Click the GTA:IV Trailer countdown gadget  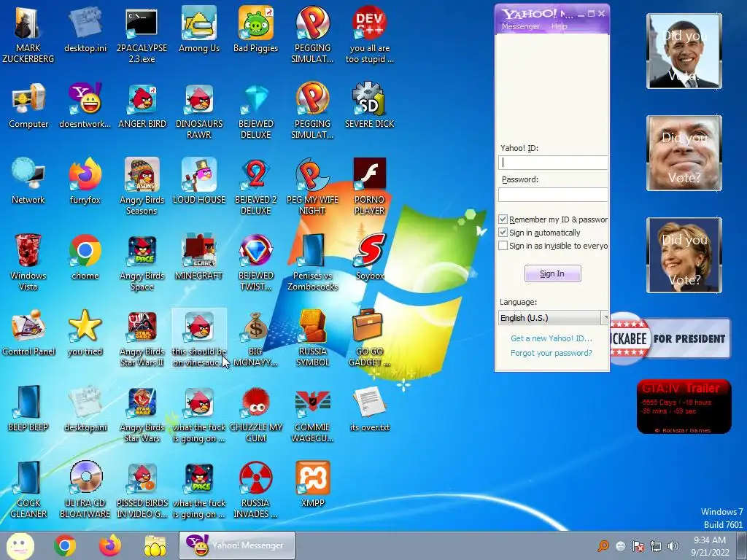point(684,406)
